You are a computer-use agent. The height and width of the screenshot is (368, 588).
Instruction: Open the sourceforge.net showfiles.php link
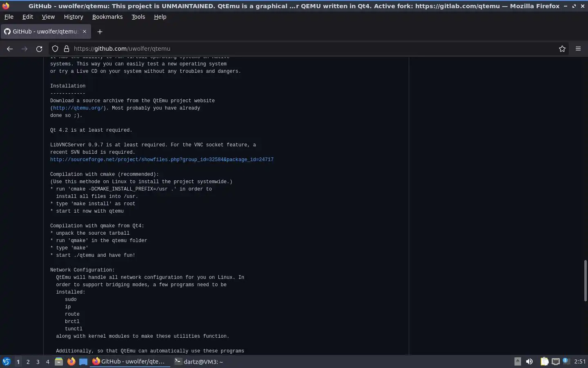click(x=162, y=159)
